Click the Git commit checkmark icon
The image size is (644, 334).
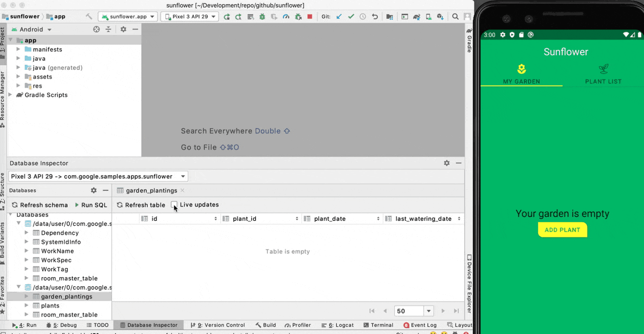351,17
